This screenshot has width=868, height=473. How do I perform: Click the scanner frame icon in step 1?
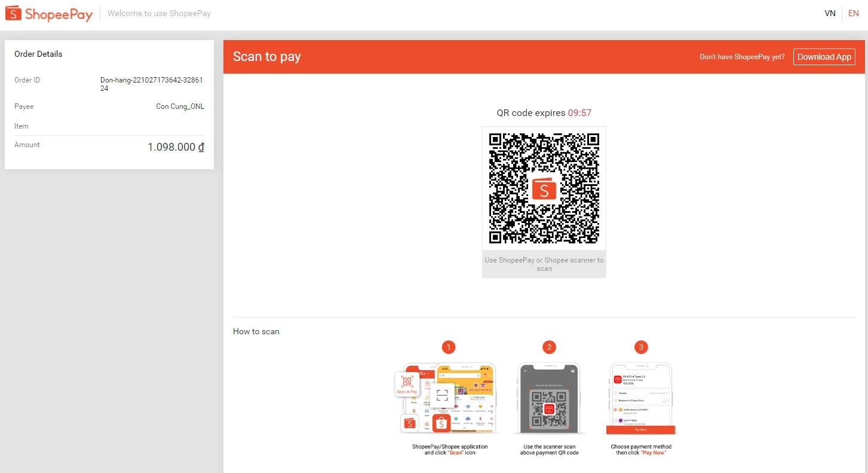(442, 395)
